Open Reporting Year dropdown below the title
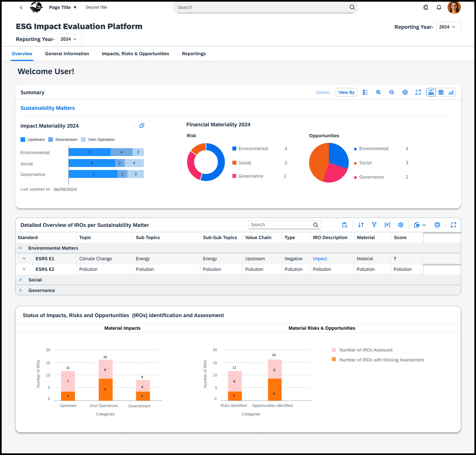 click(x=70, y=39)
